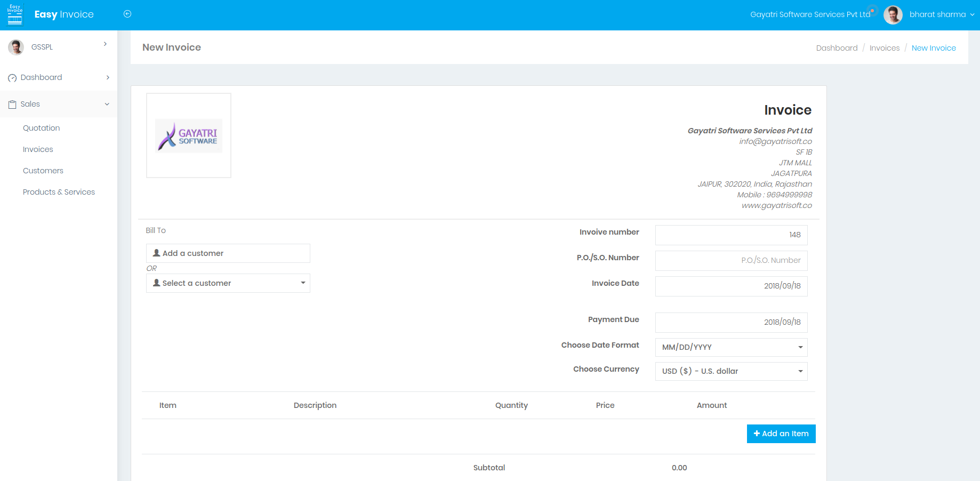Screen dimensions: 980x481
Task: Select Quotation from the Sales menu
Action: pyautogui.click(x=41, y=128)
